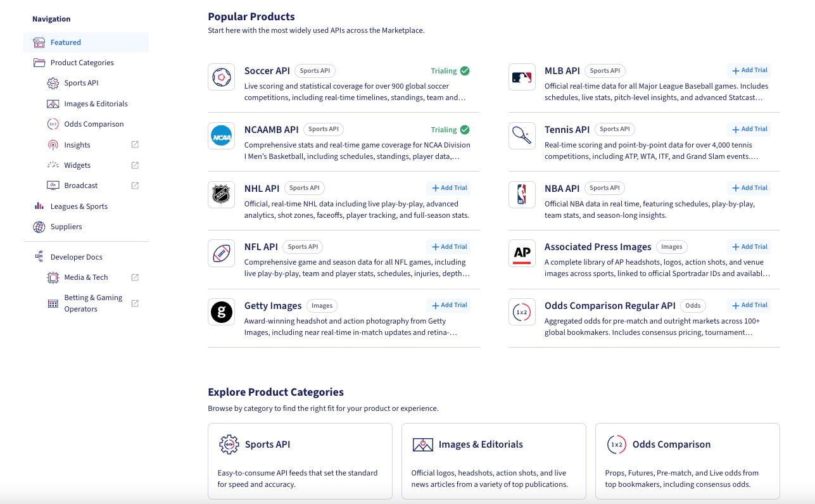Open the Sports API category card
Screen dimensions: 815x504
point(300,462)
